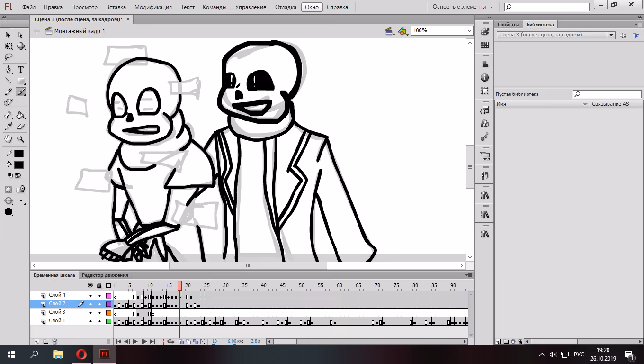Lock the Слой 1 layer
This screenshot has height=364, width=644.
point(99,321)
